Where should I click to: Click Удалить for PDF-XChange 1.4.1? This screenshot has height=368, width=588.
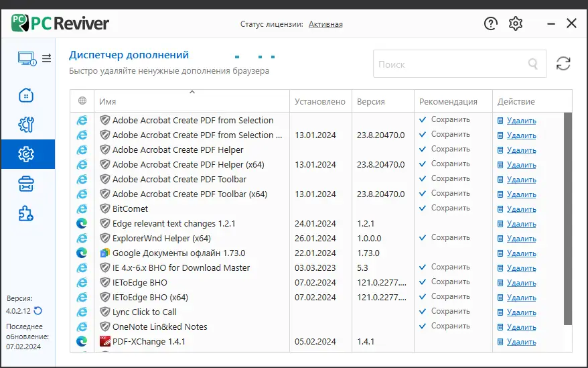[x=521, y=342]
